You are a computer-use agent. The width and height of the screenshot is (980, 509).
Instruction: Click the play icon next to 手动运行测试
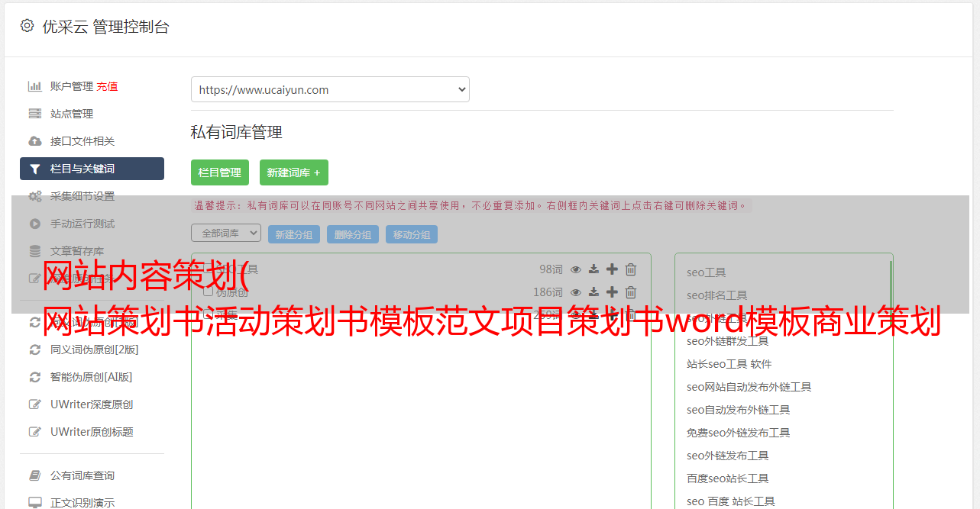[x=35, y=224]
